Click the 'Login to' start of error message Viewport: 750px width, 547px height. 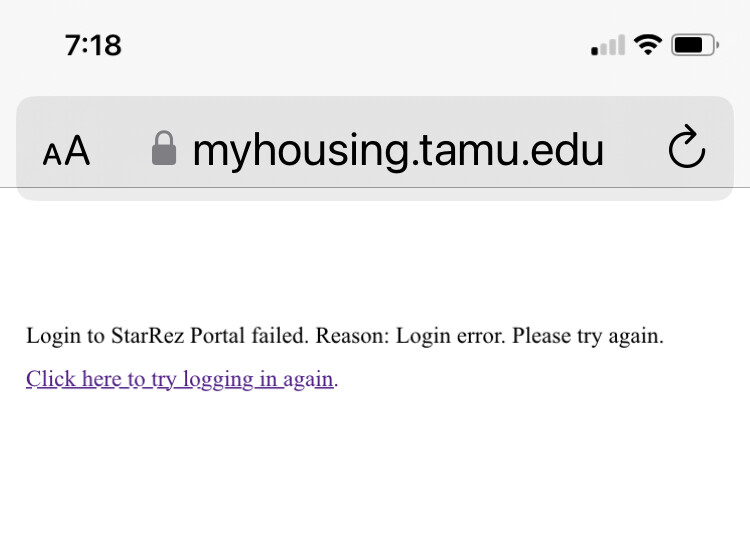click(66, 337)
